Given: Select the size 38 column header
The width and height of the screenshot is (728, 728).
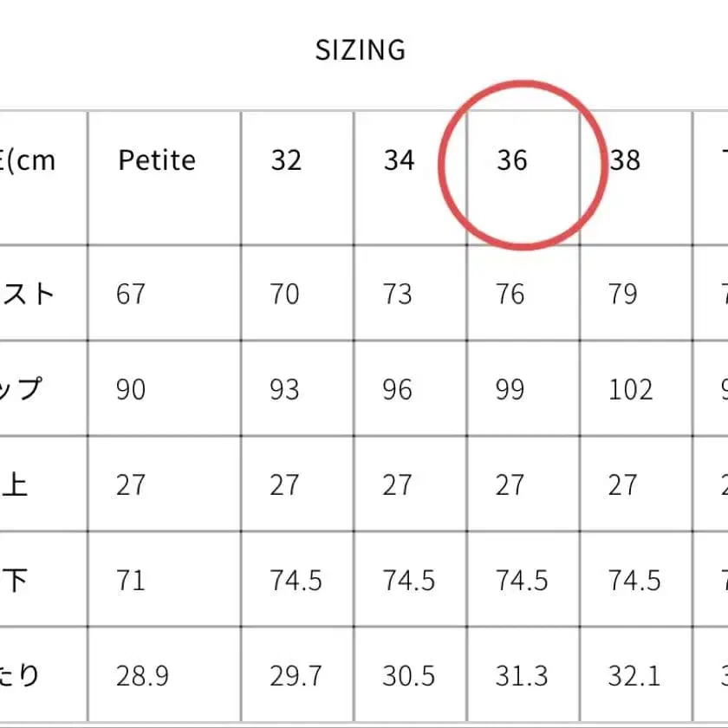Looking at the screenshot, I should tap(624, 160).
